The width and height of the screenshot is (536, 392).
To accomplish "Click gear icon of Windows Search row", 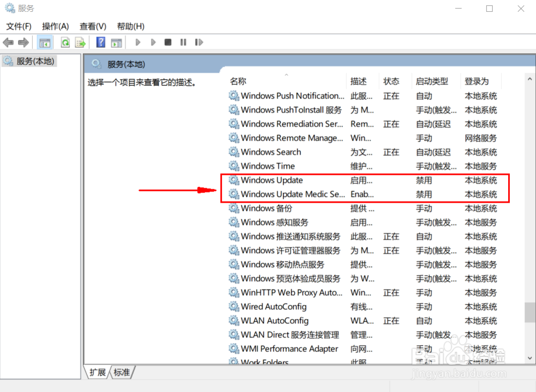I will (234, 152).
